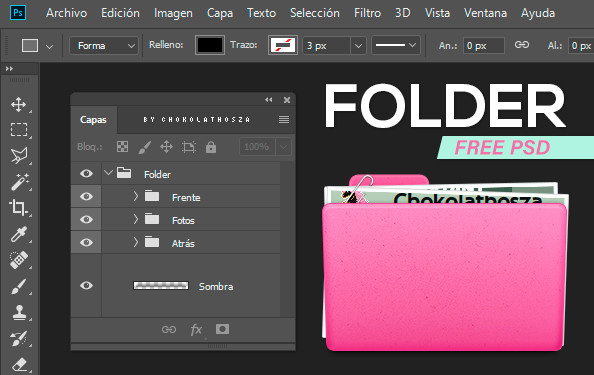Hide the Sombra layer
The image size is (594, 375).
tap(86, 285)
